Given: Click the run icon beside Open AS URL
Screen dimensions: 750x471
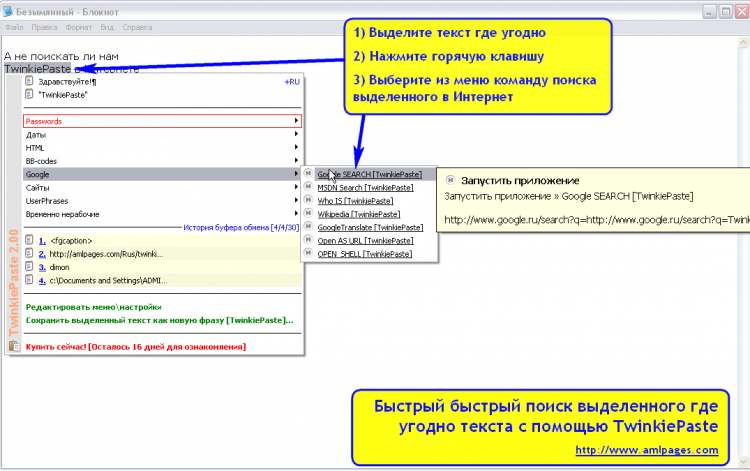Looking at the screenshot, I should [x=309, y=240].
